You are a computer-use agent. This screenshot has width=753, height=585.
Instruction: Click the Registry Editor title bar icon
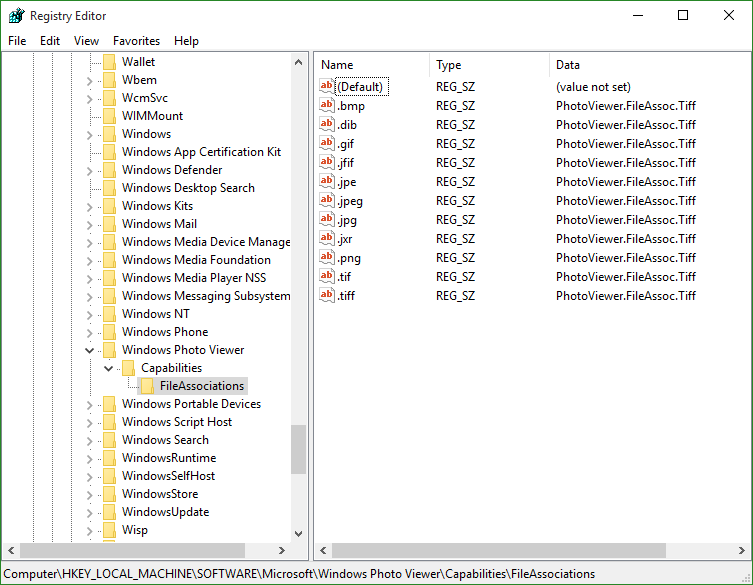[x=16, y=15]
